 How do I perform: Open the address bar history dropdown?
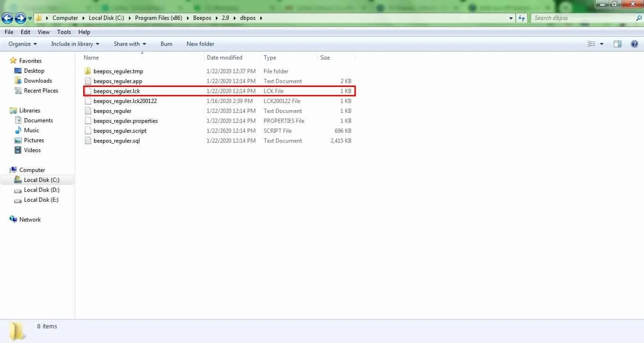click(x=511, y=18)
